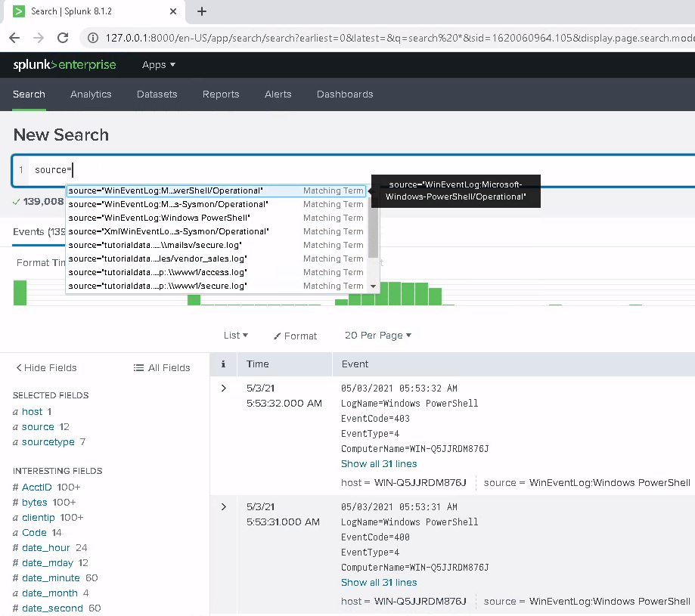This screenshot has height=616, width=695.
Task: Select the sourcetype field in Selected Fields
Action: [x=48, y=442]
